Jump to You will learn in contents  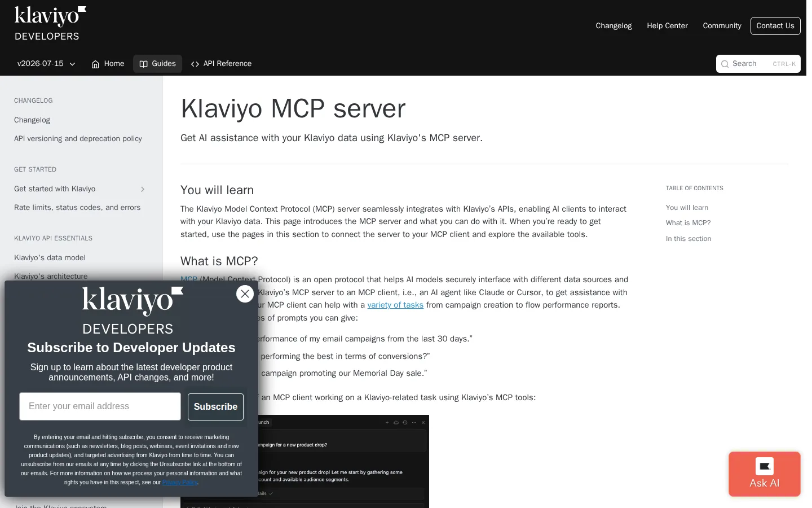coord(687,208)
